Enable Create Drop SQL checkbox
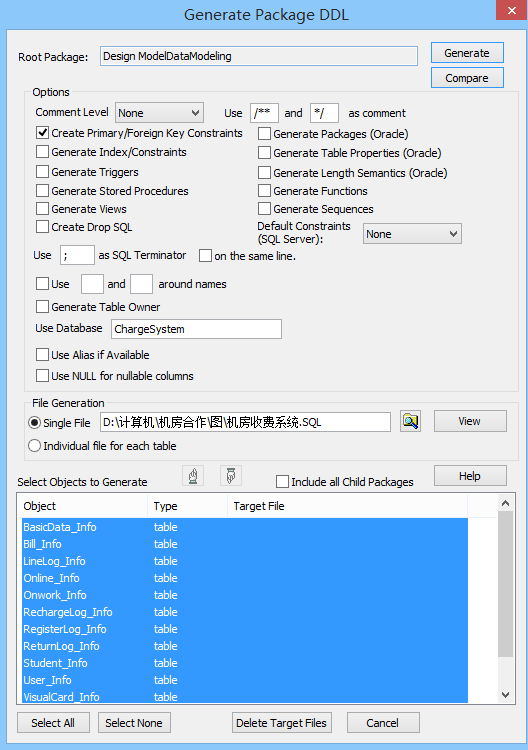 [43, 227]
